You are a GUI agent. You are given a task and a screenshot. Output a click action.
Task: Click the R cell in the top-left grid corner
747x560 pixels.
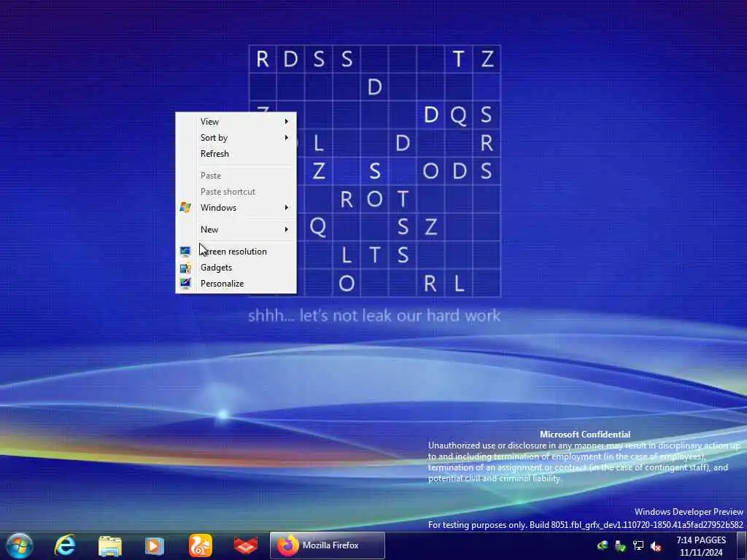click(263, 59)
